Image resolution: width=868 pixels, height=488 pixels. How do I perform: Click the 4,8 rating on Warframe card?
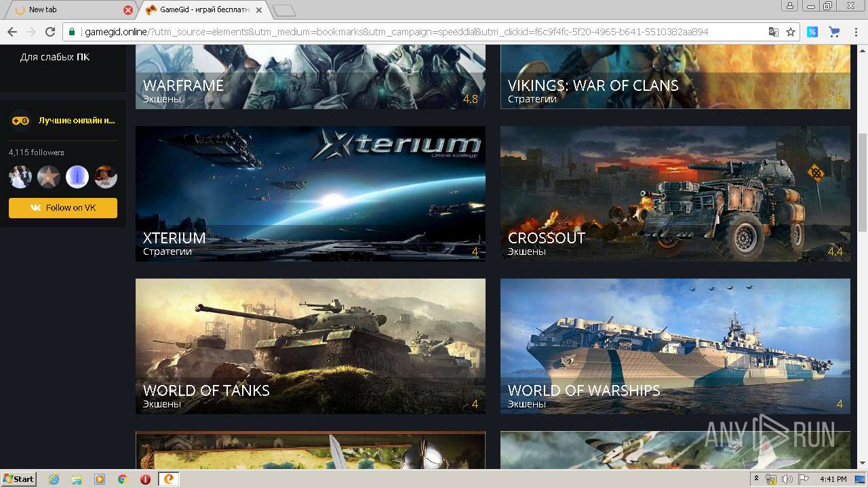471,99
